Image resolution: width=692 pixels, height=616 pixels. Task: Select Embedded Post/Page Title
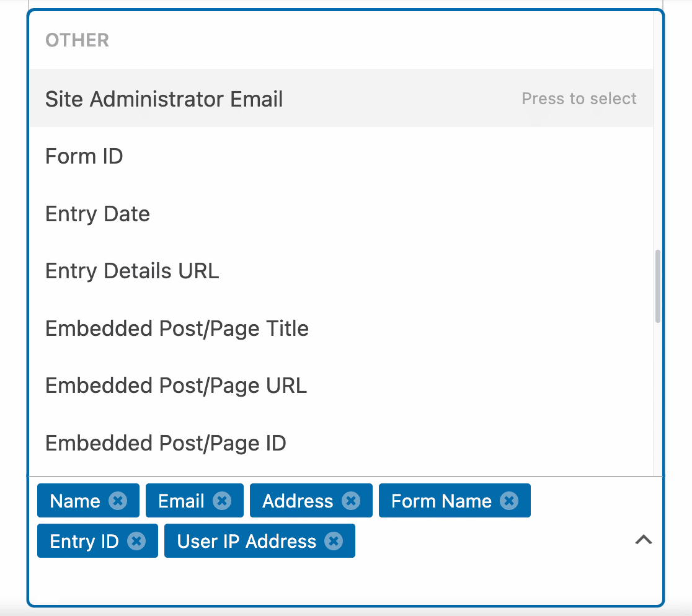pos(340,328)
